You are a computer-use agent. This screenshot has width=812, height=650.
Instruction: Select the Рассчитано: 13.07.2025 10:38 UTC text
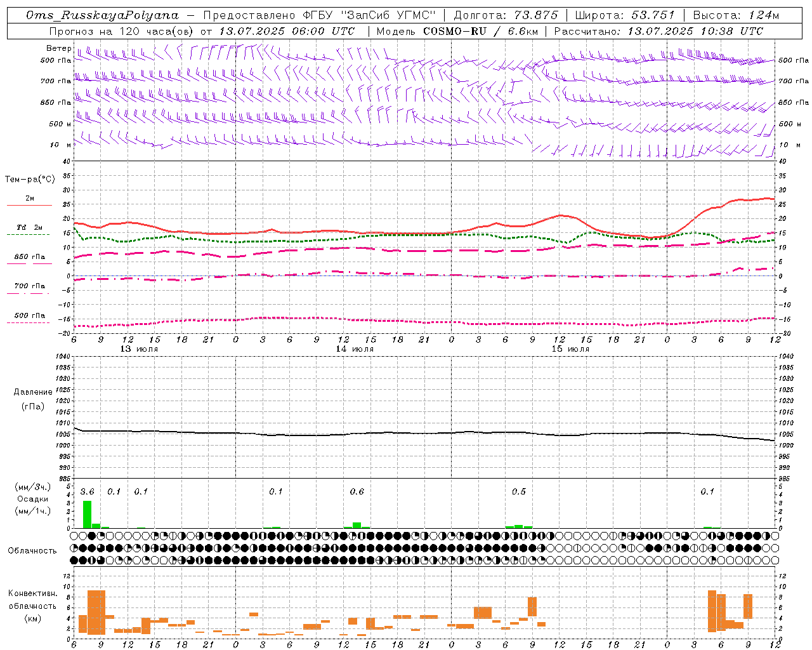[658, 31]
